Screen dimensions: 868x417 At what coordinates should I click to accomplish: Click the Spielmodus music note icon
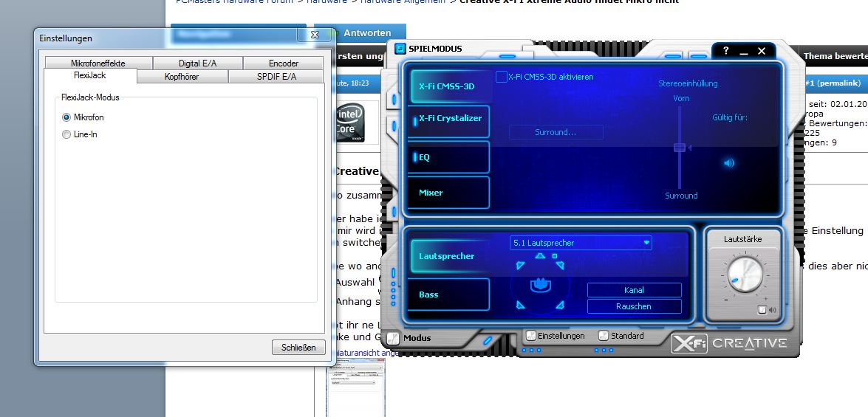(x=400, y=49)
